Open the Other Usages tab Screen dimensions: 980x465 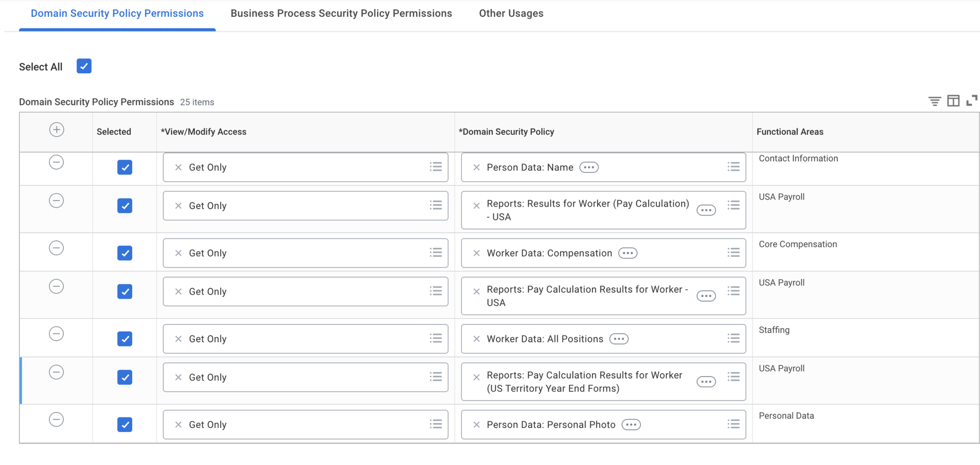(511, 13)
